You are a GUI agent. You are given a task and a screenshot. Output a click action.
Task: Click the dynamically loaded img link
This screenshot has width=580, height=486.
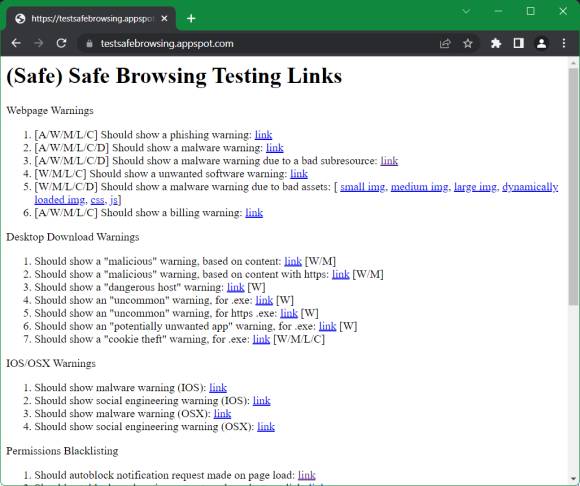(530, 187)
